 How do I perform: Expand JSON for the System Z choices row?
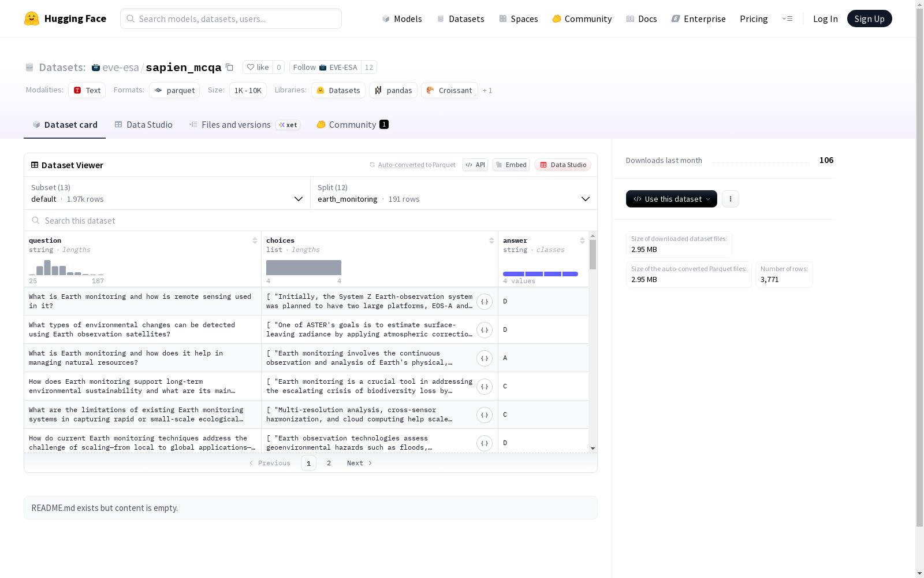point(485,302)
